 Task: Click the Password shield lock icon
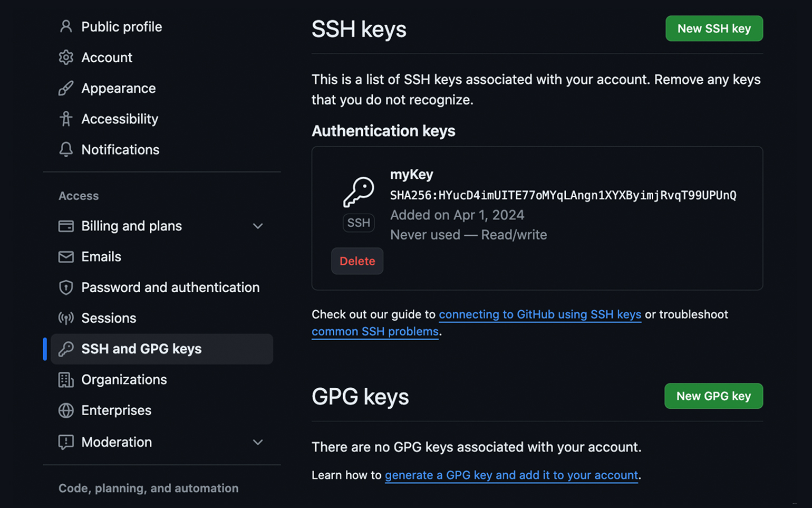[x=66, y=287]
